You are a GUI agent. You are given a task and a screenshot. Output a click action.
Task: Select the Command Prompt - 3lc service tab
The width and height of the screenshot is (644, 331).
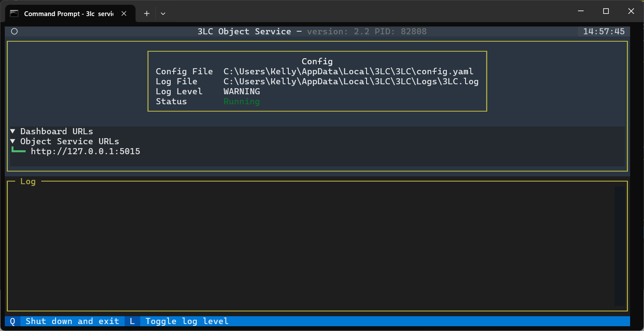pyautogui.click(x=70, y=13)
